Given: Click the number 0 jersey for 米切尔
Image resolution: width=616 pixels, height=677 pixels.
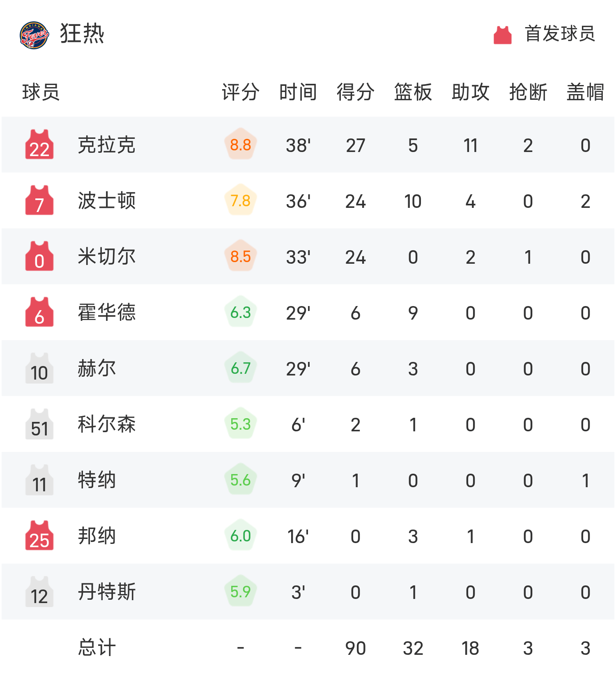Looking at the screenshot, I should [x=39, y=256].
